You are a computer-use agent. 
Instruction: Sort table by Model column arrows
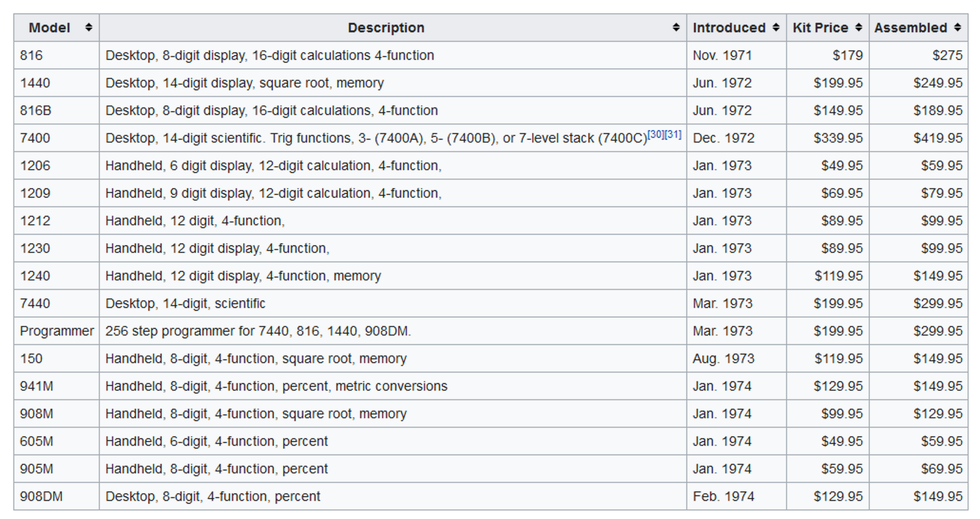pyautogui.click(x=88, y=28)
